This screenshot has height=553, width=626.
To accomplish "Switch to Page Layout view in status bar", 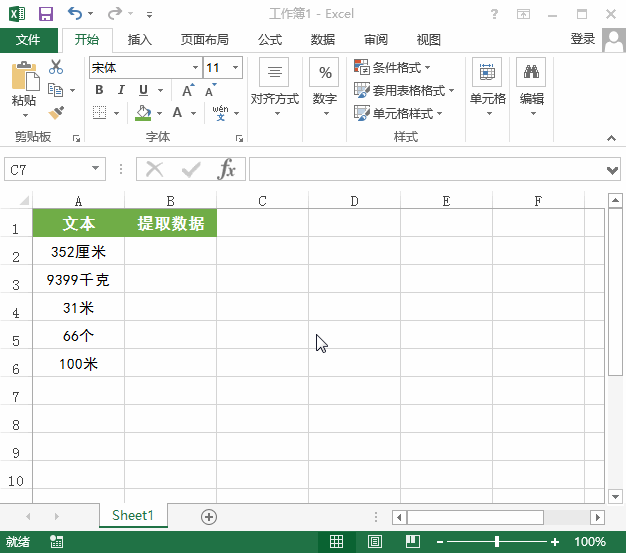I will 374,542.
